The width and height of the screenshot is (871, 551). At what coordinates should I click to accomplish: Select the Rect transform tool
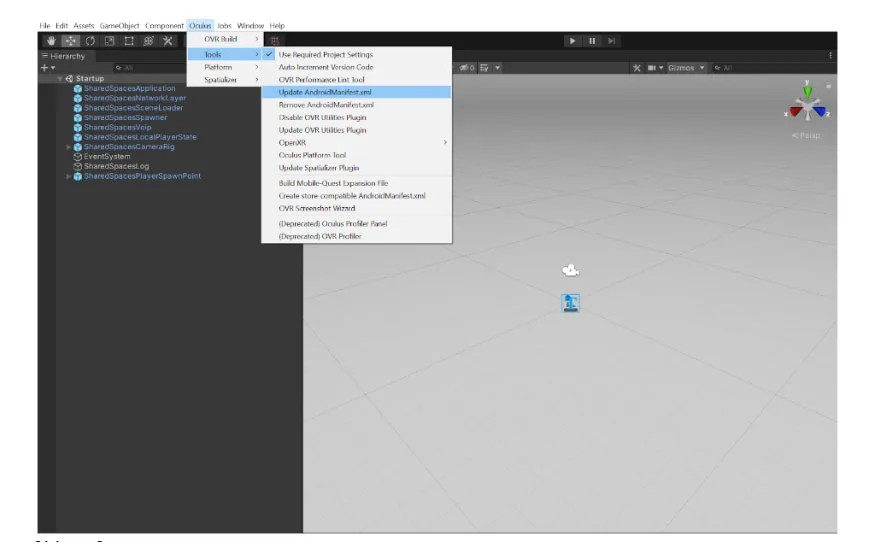[x=129, y=41]
